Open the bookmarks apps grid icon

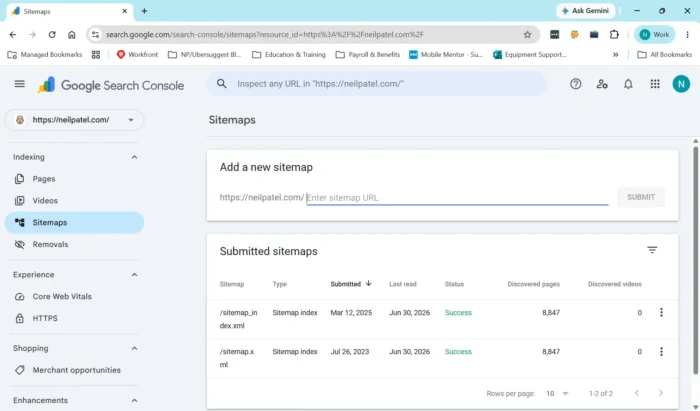click(96, 54)
